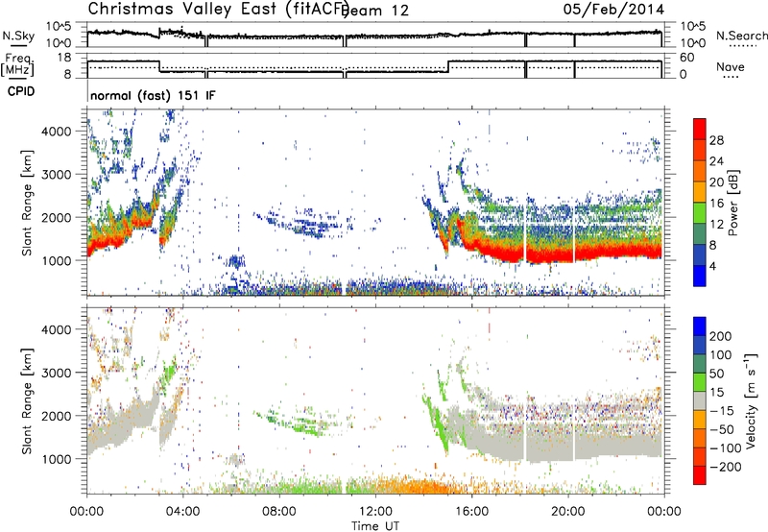Image resolution: width=768 pixels, height=532 pixels.
Task: Click the 'Freq. [MHz]' axis label
Action: click(x=17, y=65)
